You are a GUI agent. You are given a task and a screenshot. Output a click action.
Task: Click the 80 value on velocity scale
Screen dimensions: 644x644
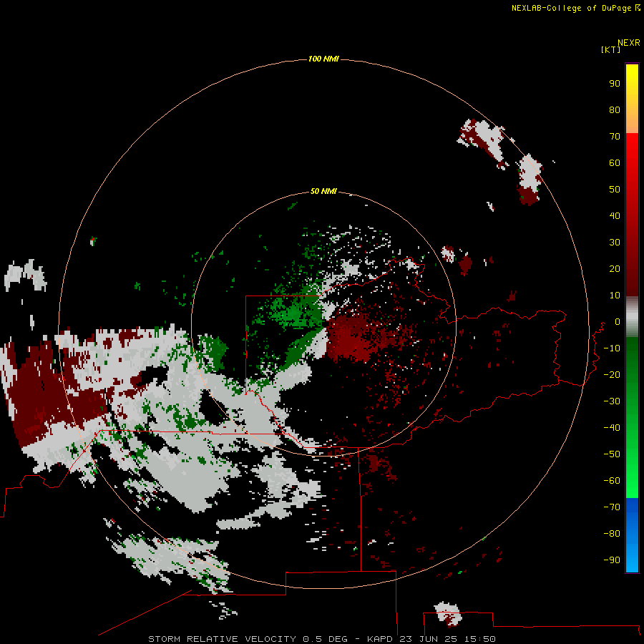[615, 109]
